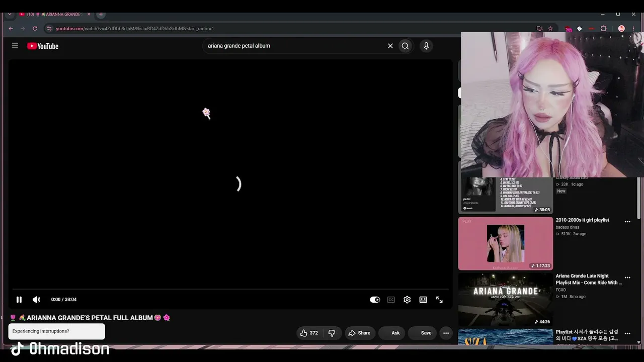Run the search with the magnifier button
The image size is (644, 362).
(x=405, y=46)
